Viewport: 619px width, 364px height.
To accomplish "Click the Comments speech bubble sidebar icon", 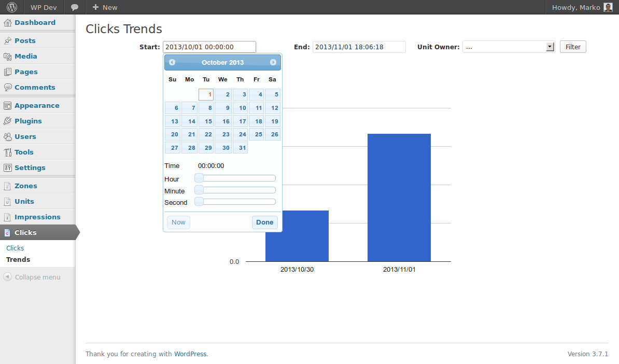I will (7, 87).
